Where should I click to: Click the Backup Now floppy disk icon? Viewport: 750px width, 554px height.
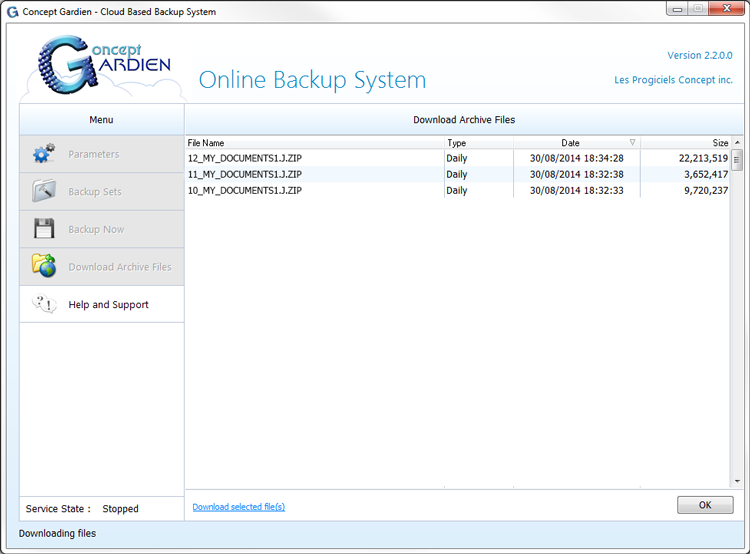coord(44,229)
